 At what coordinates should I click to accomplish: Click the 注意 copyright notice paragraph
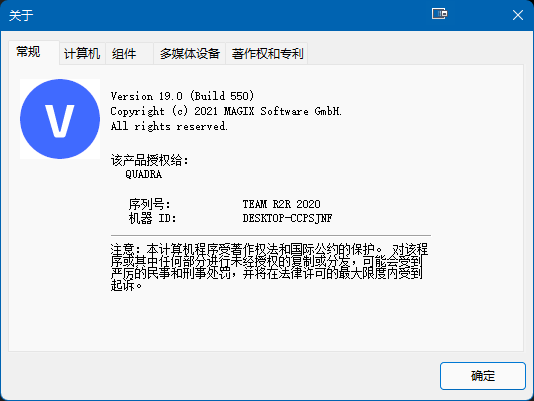point(269,267)
